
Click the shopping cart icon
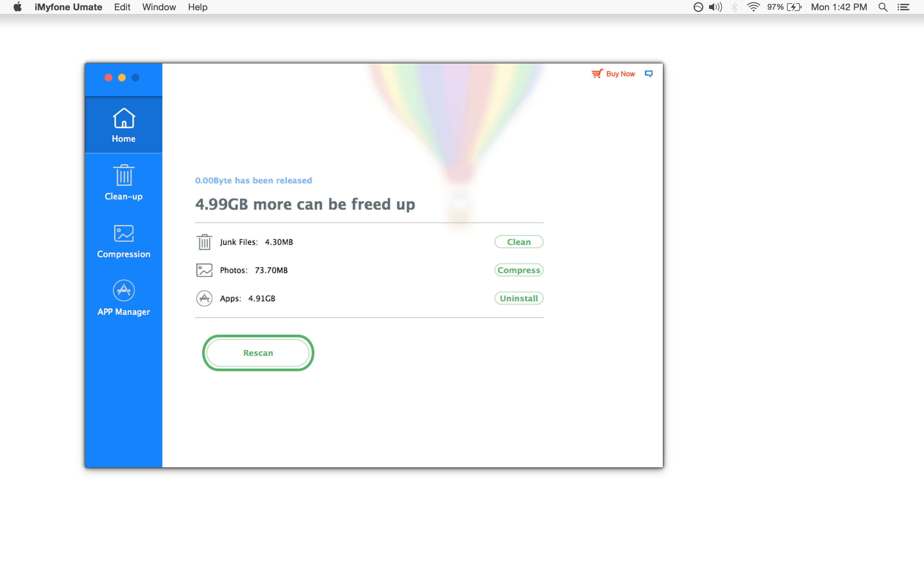point(597,74)
